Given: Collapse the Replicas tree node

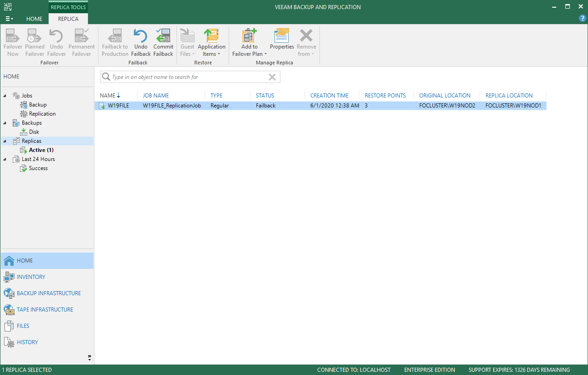Looking at the screenshot, I should tap(5, 141).
